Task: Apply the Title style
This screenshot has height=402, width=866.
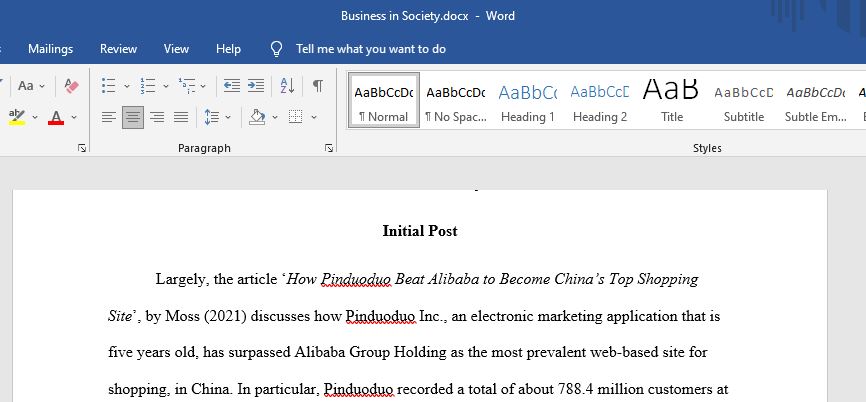Action: tap(672, 100)
